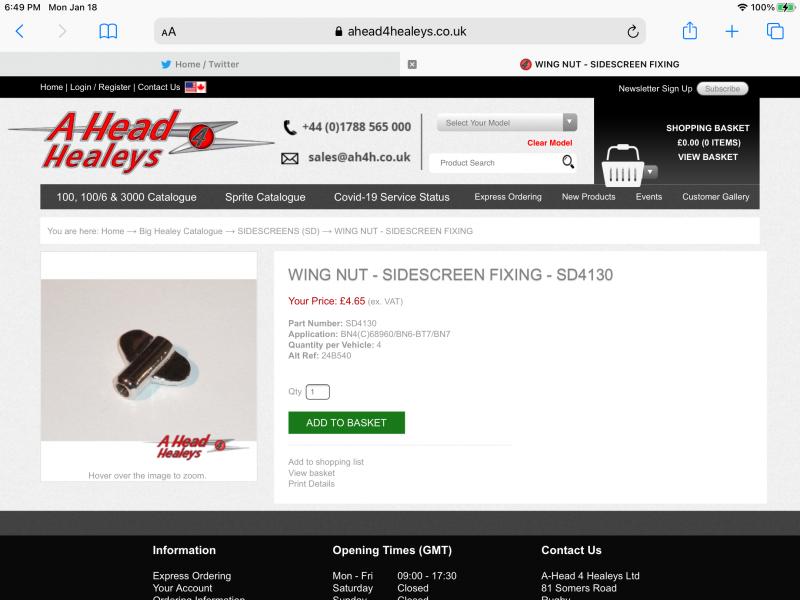
Task: Expand the shopping basket dropdown arrow
Action: click(x=650, y=172)
